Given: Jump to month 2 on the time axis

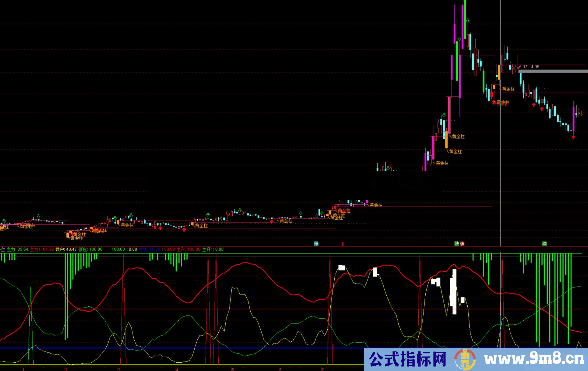Looking at the screenshot, I should 66,369.
